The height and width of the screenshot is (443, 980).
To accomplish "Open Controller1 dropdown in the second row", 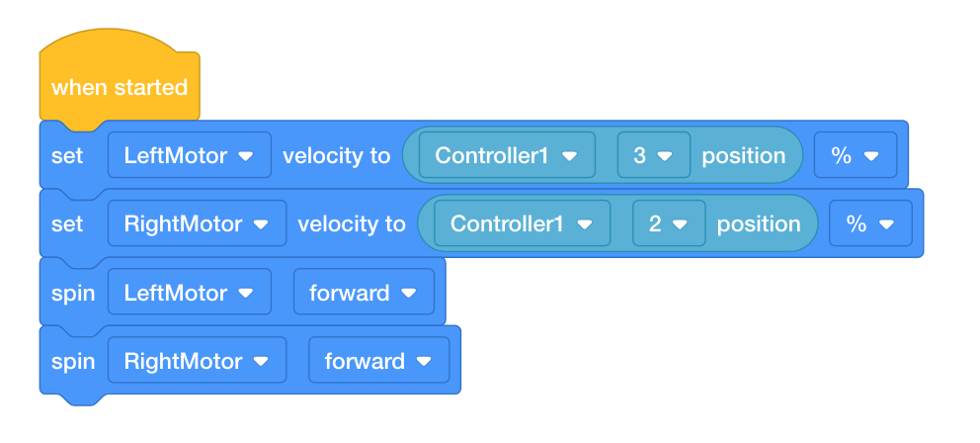I will pos(522,223).
